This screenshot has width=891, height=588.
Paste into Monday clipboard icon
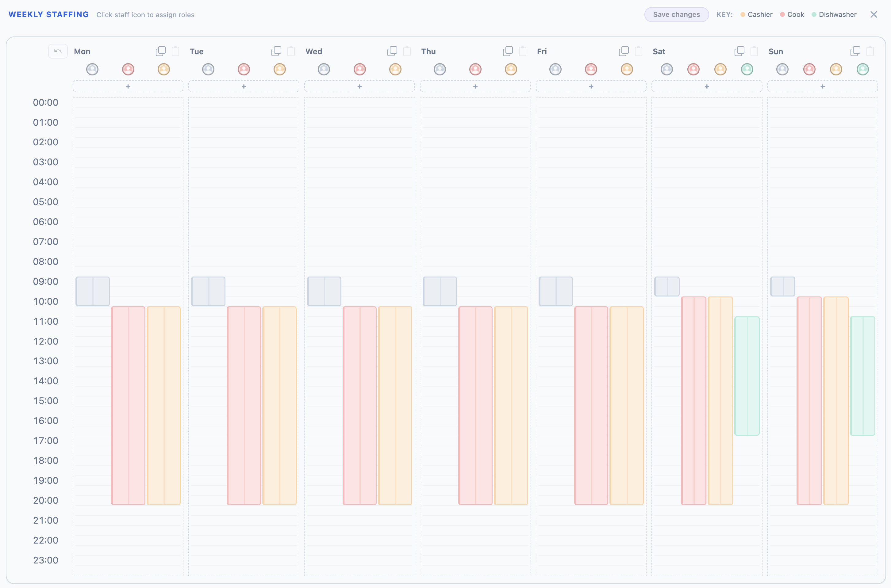[x=175, y=51]
